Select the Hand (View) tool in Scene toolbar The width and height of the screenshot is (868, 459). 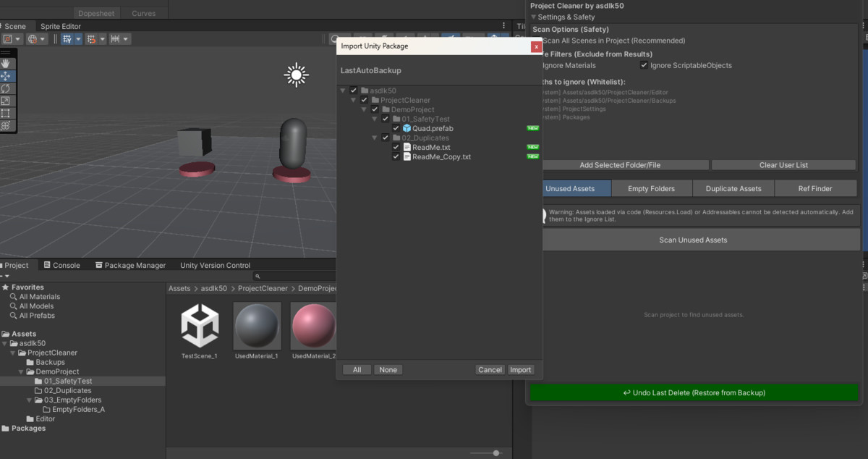coord(6,64)
